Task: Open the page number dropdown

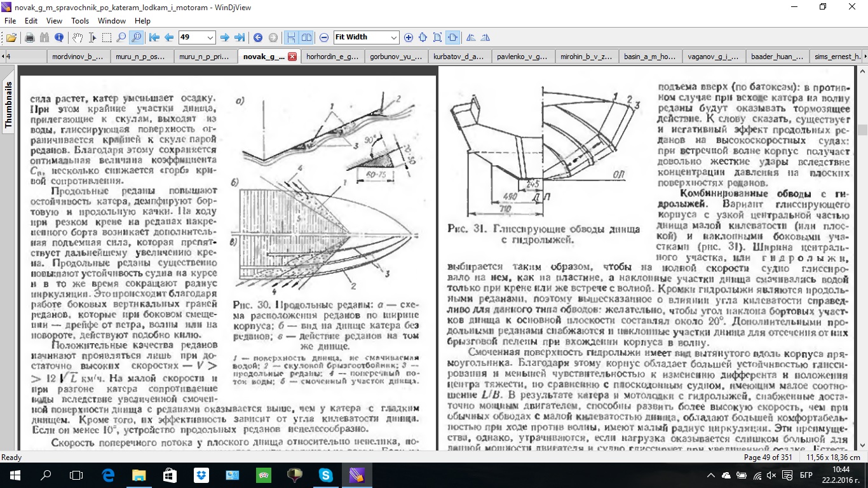Action: [x=210, y=37]
